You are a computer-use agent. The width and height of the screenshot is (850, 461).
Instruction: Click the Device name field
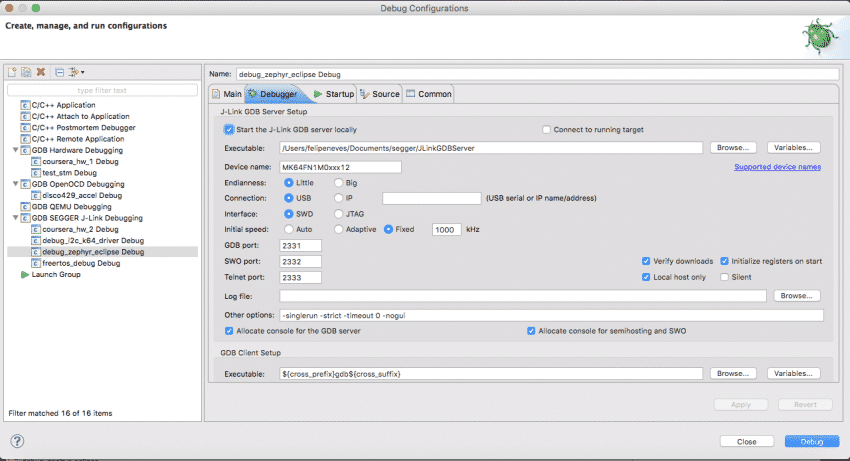click(340, 167)
